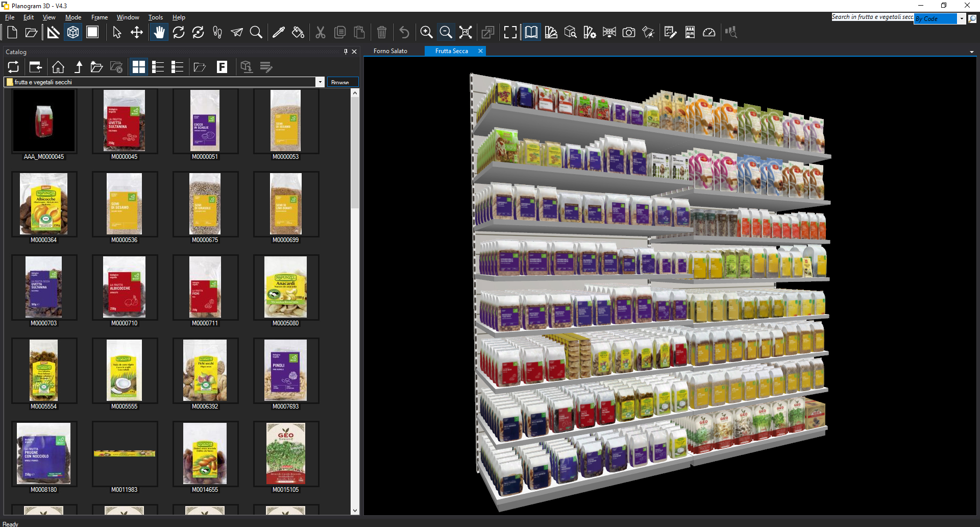Image resolution: width=980 pixels, height=527 pixels.
Task: Click the fly mode paper plane icon
Action: (237, 33)
